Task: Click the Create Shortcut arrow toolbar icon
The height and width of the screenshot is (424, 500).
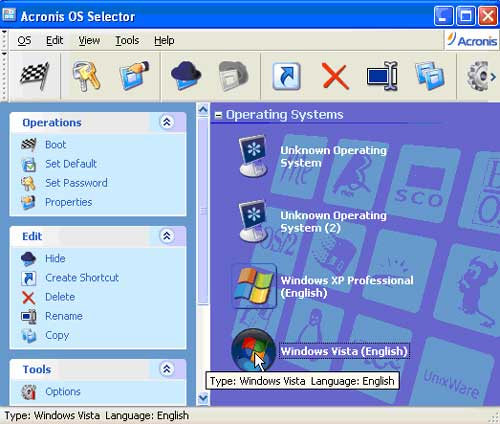Action: click(286, 76)
